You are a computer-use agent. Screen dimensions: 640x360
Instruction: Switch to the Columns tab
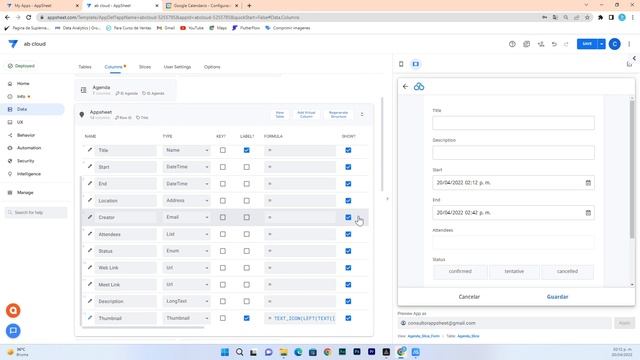tap(113, 67)
